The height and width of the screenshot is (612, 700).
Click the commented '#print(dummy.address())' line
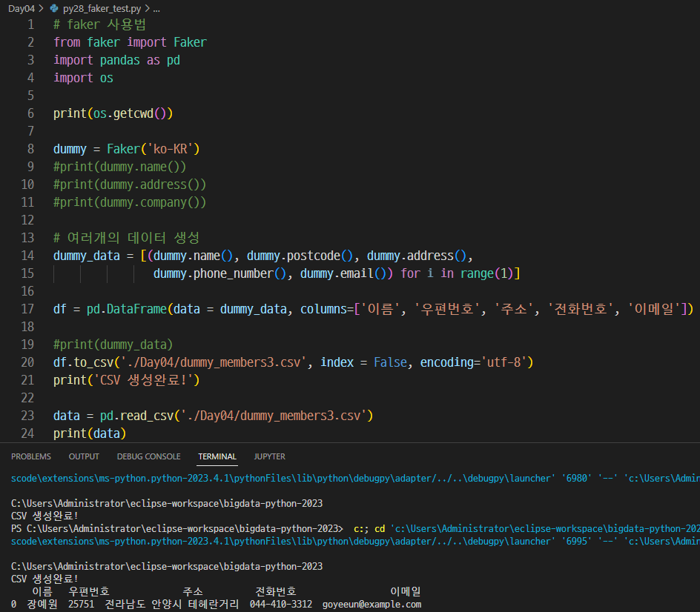pyautogui.click(x=130, y=184)
